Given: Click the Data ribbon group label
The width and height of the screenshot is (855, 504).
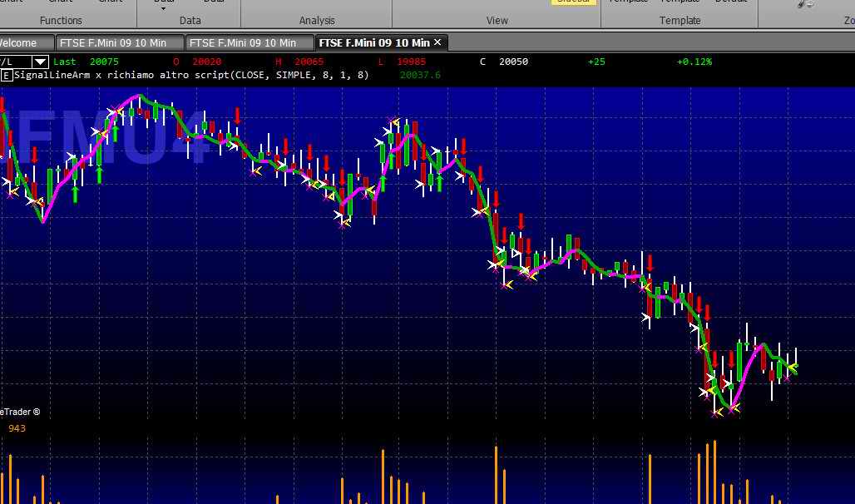Looking at the screenshot, I should coord(190,20).
